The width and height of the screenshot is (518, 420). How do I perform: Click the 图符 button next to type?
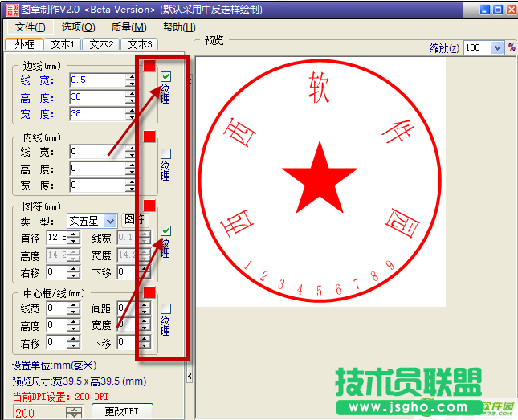pyautogui.click(x=134, y=219)
